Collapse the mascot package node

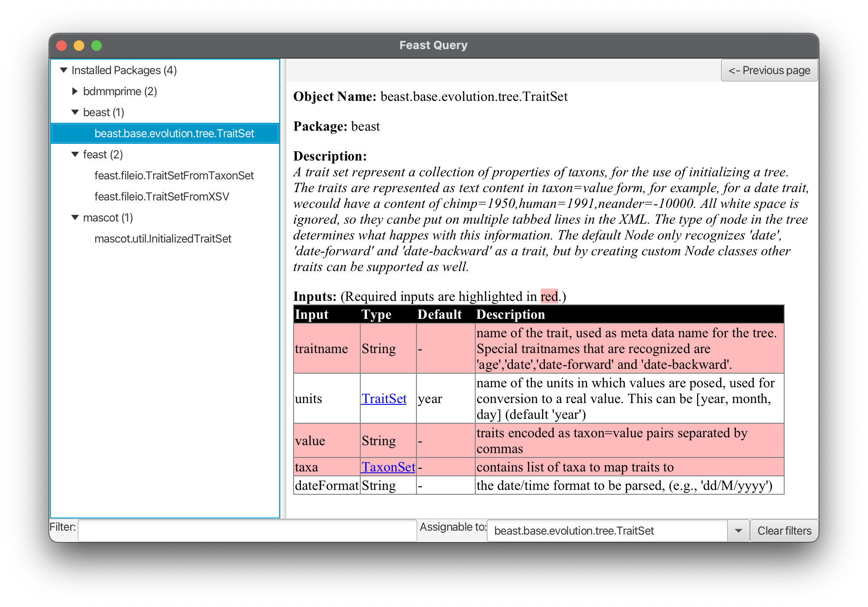click(x=75, y=218)
